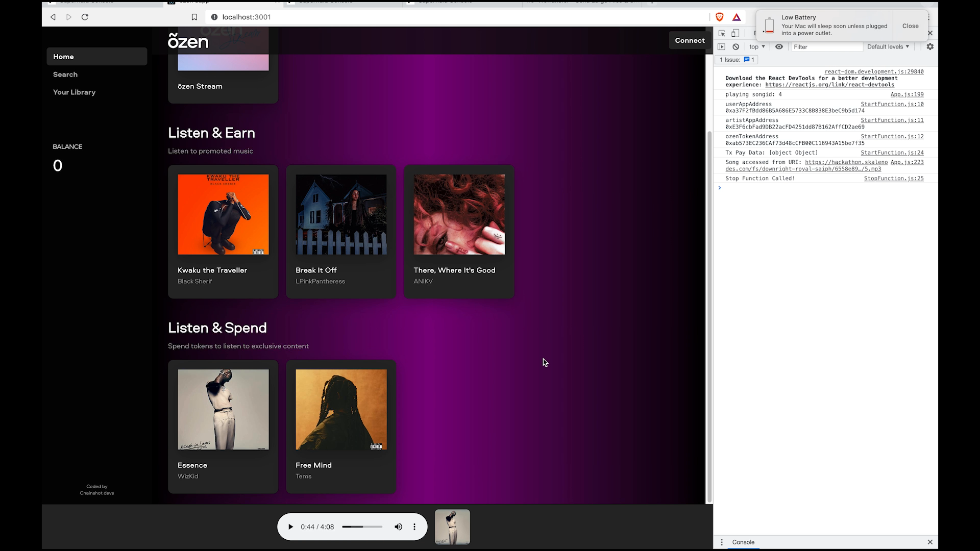Open the Brave Rewards triangle icon

737,17
